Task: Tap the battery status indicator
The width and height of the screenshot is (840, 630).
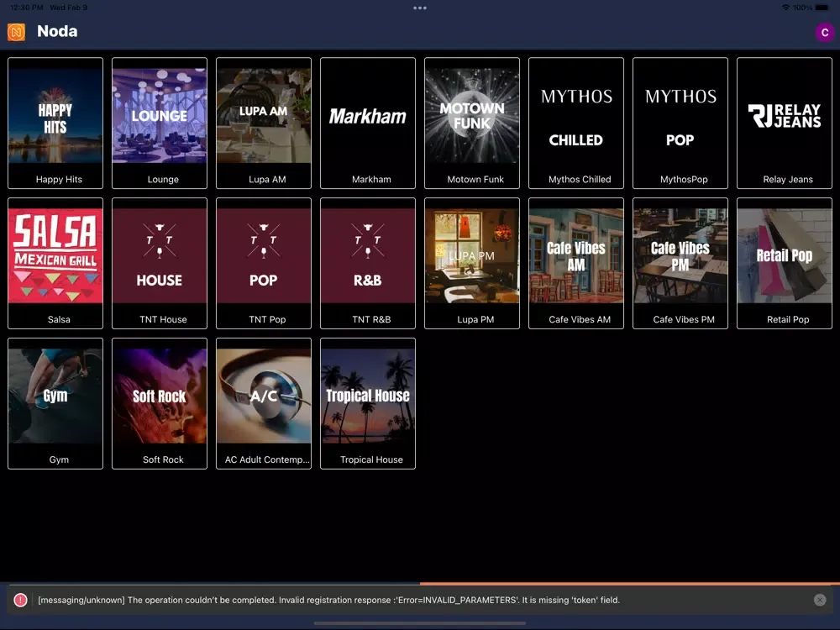Action: coord(822,8)
